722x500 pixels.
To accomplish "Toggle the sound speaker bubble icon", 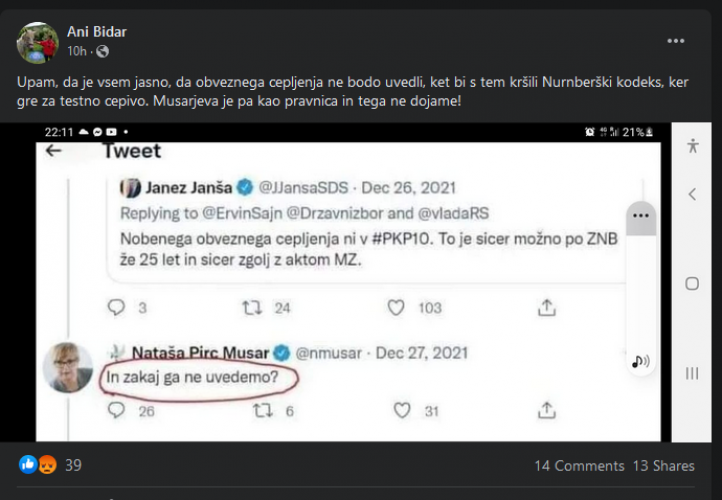I will 640,362.
